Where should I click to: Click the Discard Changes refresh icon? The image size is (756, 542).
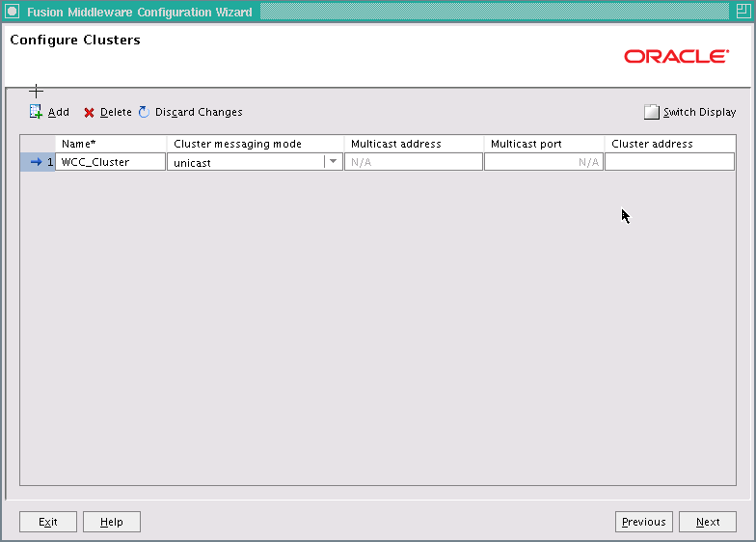point(144,112)
